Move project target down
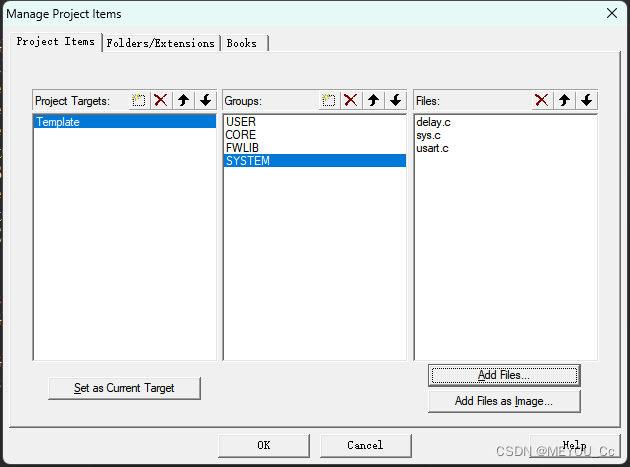Viewport: 630px width, 467px height. 206,100
